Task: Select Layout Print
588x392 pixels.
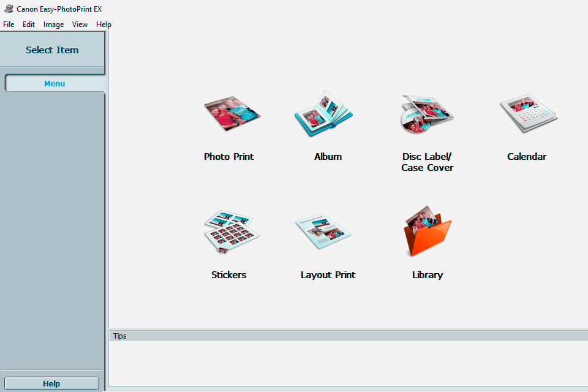Action: [x=323, y=232]
